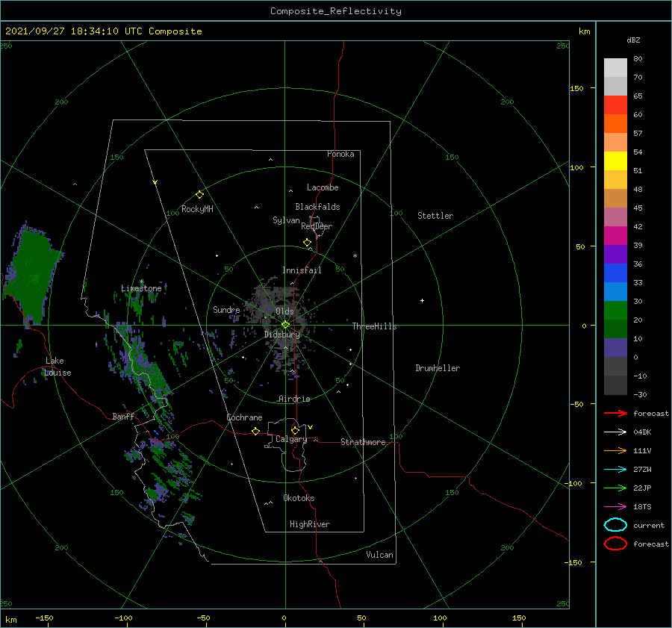The image size is (672, 628).
Task: Click the magenta 18TS arrow in legend
Action: (615, 507)
